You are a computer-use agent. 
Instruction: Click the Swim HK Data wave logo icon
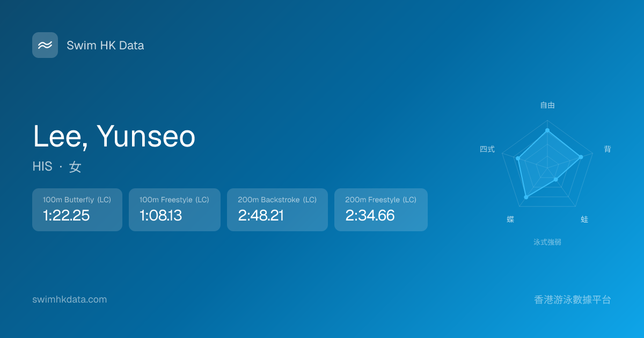coord(45,45)
